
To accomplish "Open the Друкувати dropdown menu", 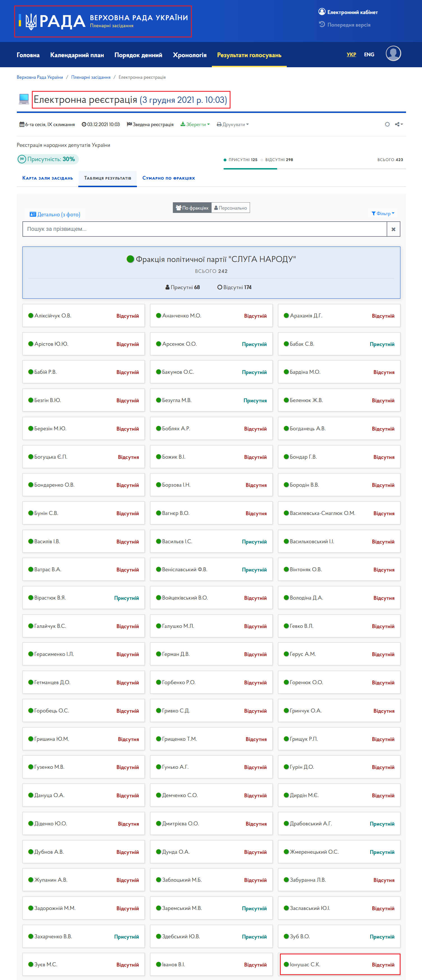I will [x=233, y=124].
